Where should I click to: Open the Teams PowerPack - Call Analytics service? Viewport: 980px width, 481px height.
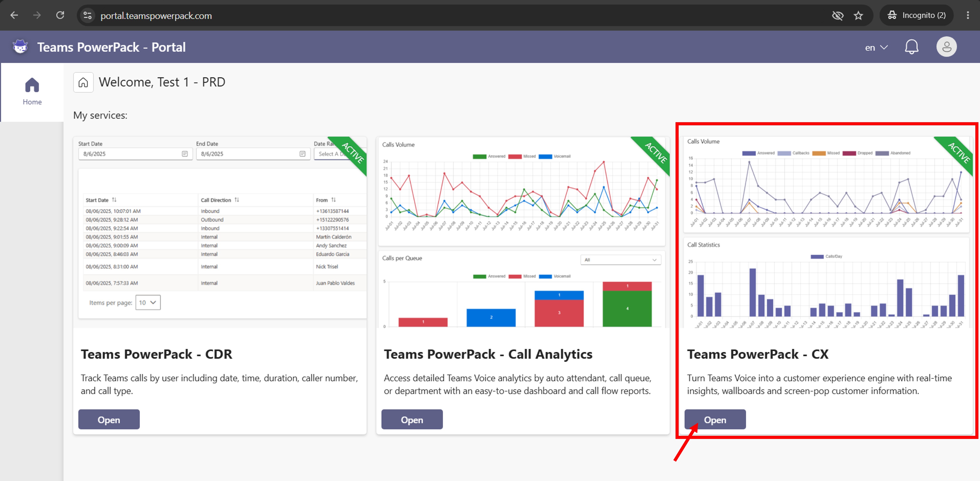(412, 419)
